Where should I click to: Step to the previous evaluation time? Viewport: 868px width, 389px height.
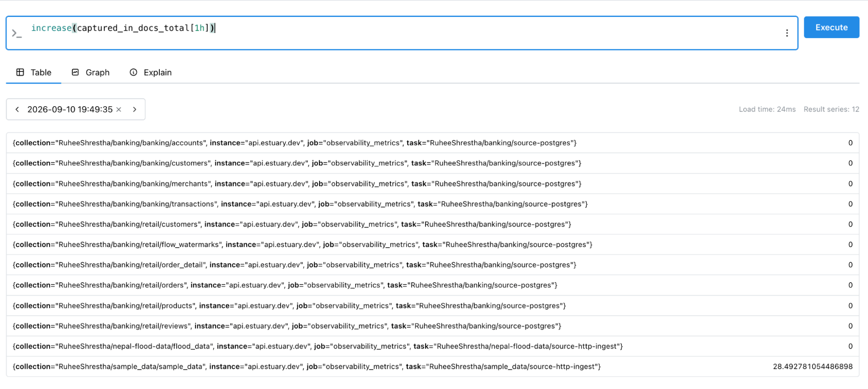[x=17, y=109]
